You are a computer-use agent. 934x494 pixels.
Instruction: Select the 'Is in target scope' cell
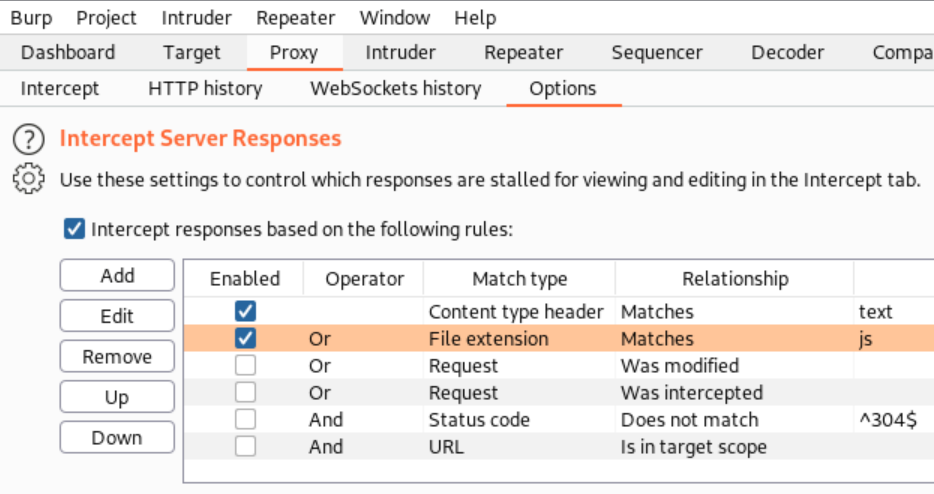pyautogui.click(x=735, y=447)
